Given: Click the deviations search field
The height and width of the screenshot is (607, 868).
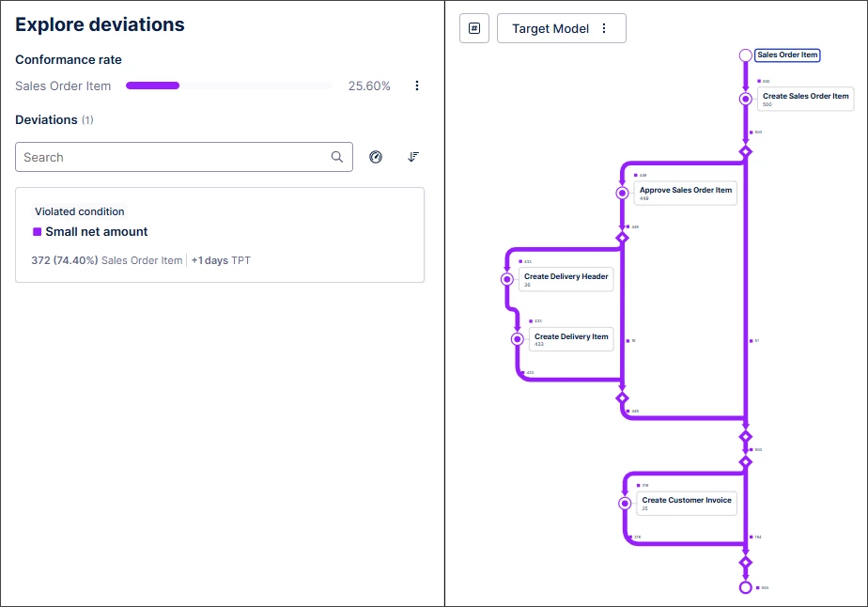Looking at the screenshot, I should pos(174,157).
